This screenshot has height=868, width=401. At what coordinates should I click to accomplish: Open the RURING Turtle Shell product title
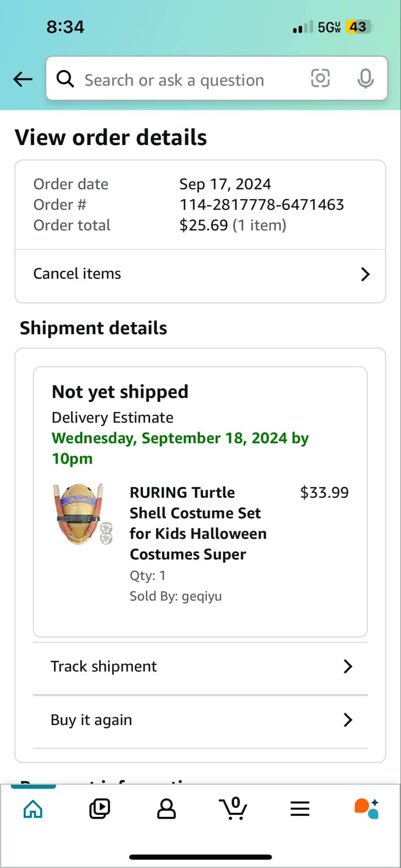coord(198,523)
